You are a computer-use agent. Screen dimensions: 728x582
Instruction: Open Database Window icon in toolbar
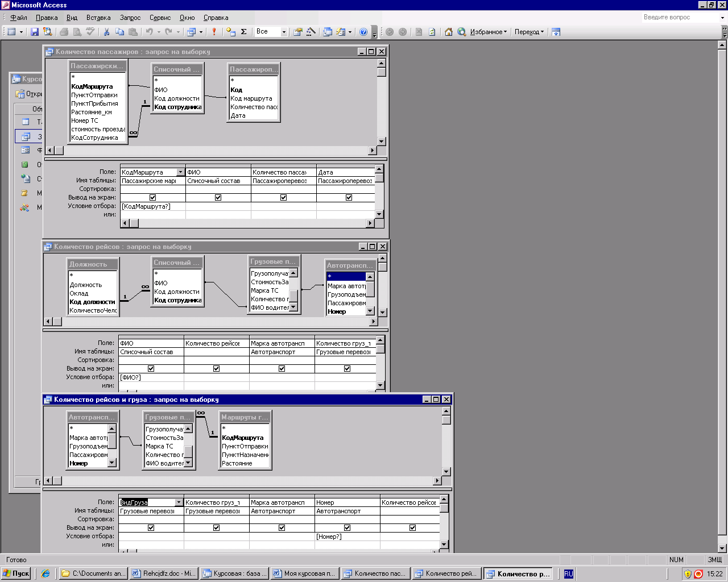coord(328,32)
